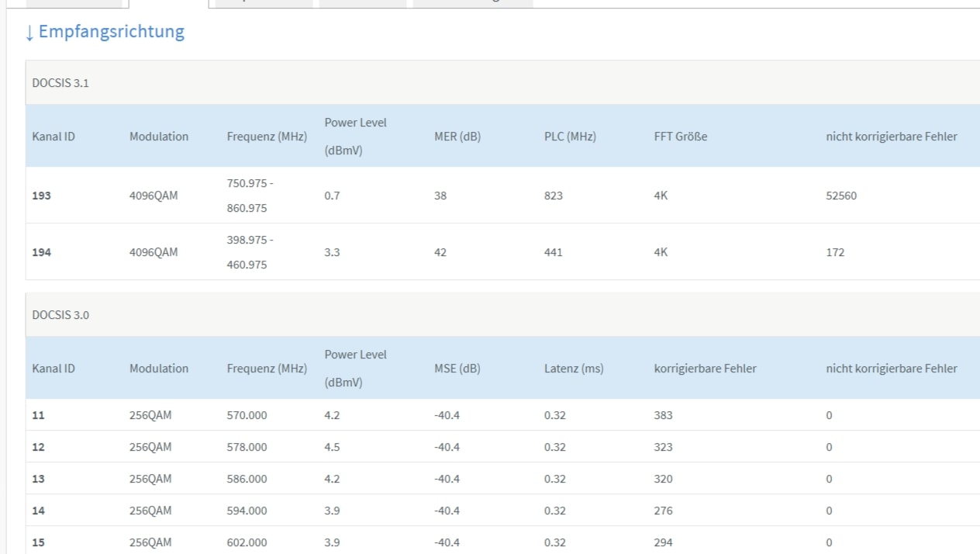Click the Empfangsrichtung heading
Viewport: 980px width, 554px height.
click(x=111, y=32)
